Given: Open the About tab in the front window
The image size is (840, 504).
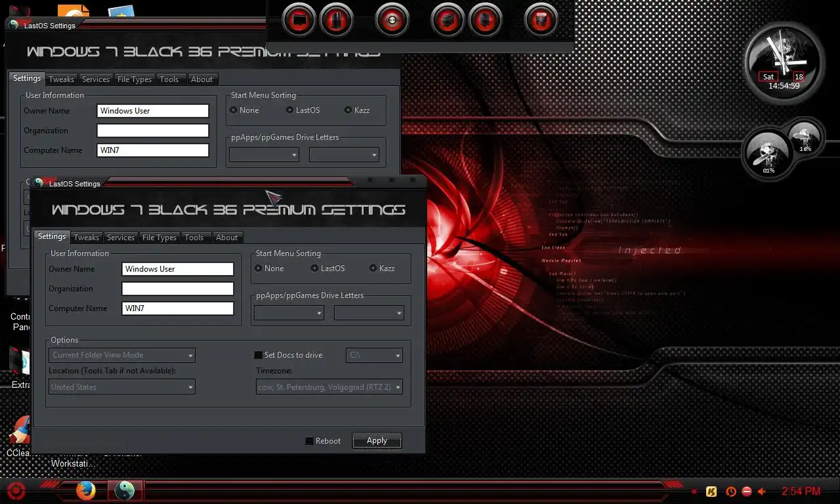Looking at the screenshot, I should pyautogui.click(x=227, y=238).
